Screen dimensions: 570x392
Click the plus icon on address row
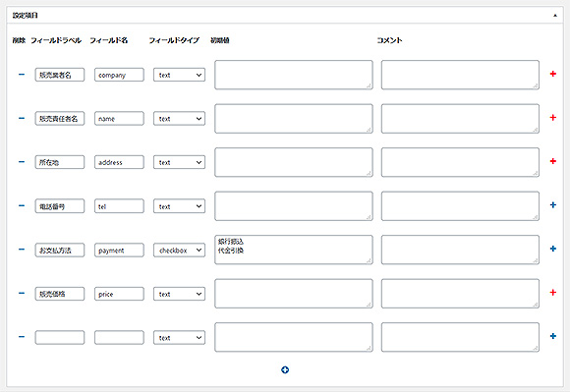(x=553, y=161)
